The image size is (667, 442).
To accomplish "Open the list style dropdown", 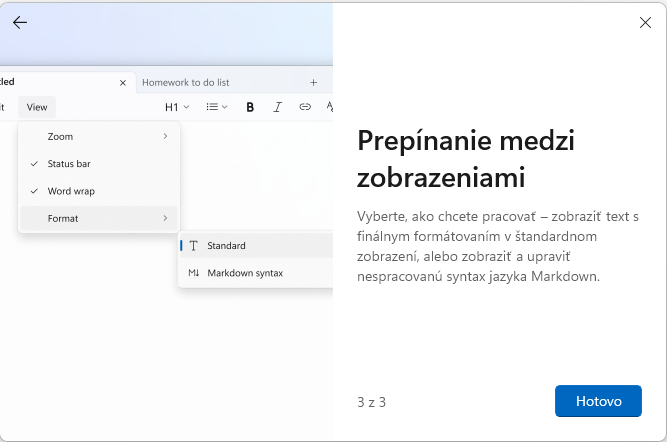I will (x=217, y=107).
